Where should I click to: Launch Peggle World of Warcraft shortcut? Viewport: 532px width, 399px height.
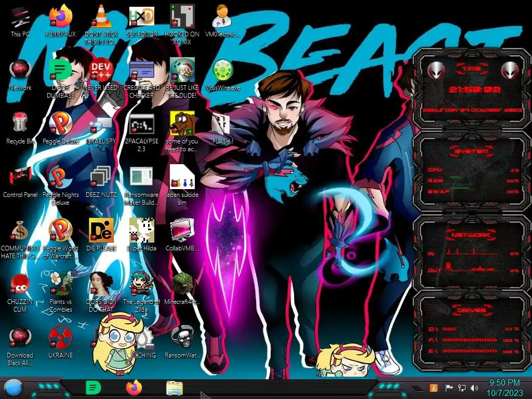click(x=60, y=239)
